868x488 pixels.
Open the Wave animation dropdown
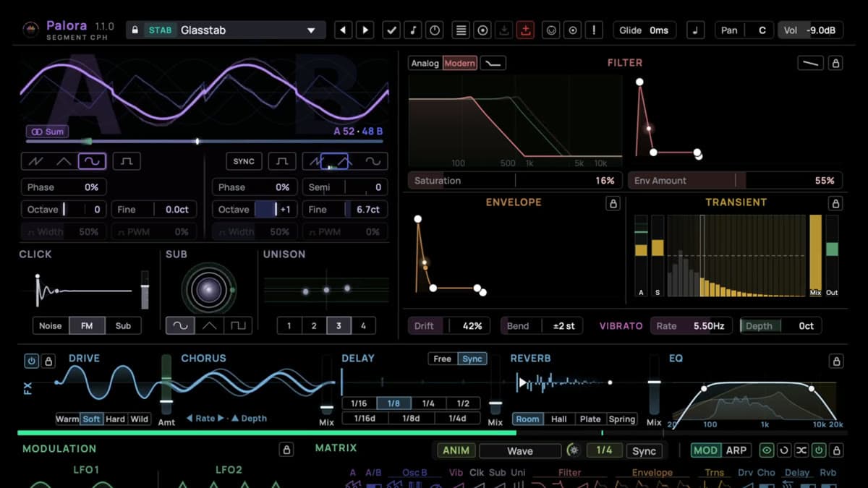tap(520, 450)
